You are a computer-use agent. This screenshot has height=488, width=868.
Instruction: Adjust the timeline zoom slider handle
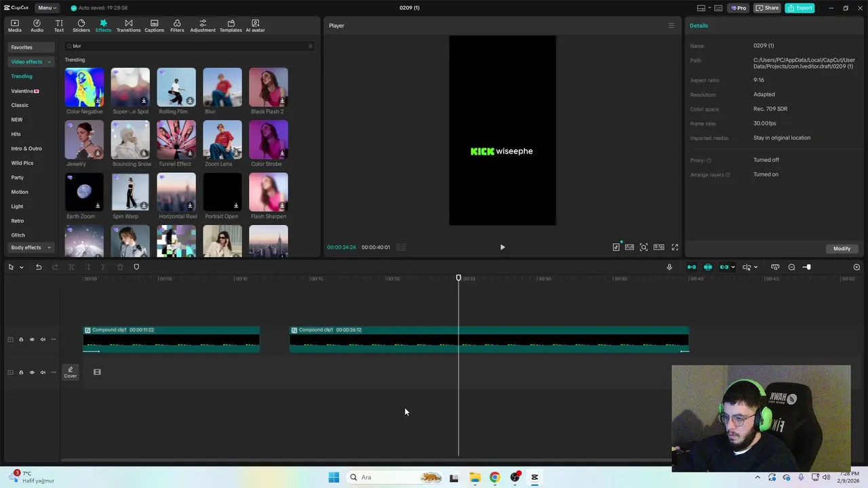807,267
